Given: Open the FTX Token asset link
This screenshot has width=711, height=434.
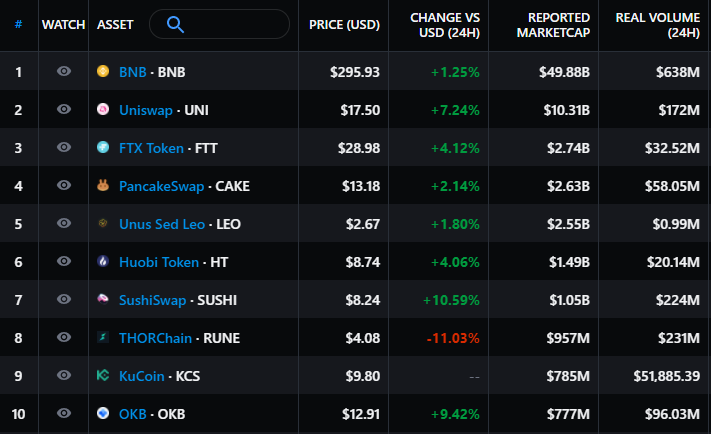Looking at the screenshot, I should pyautogui.click(x=151, y=148).
